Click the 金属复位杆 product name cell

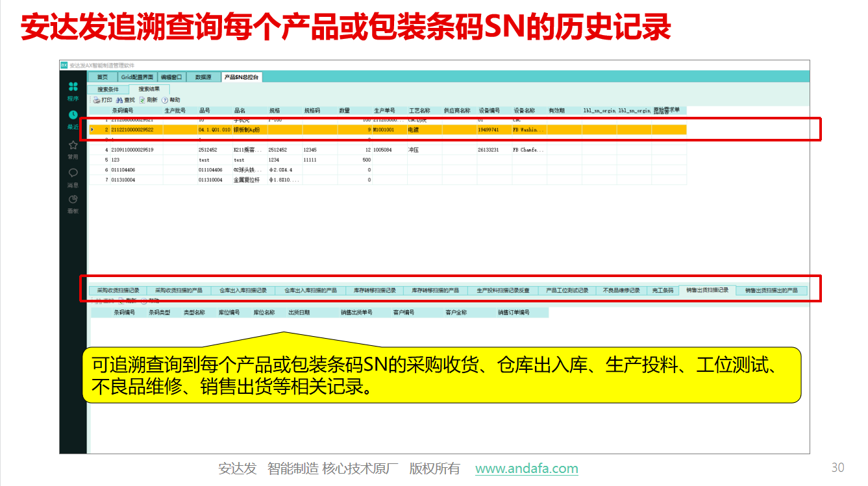click(x=250, y=180)
